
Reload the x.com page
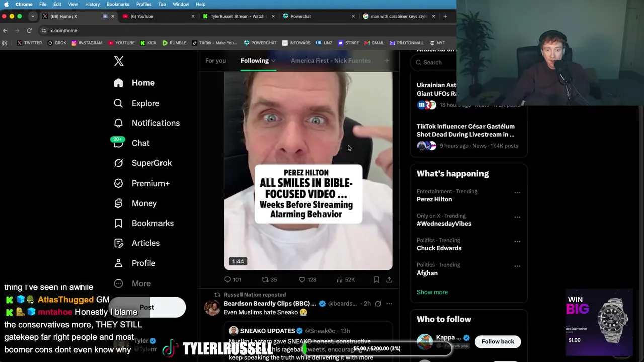[29, 31]
